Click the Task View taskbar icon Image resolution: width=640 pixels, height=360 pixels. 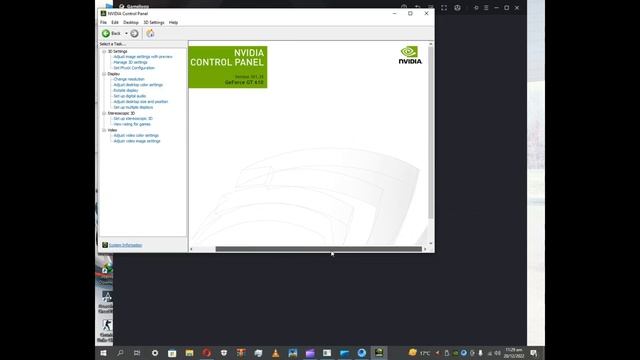tap(137, 353)
